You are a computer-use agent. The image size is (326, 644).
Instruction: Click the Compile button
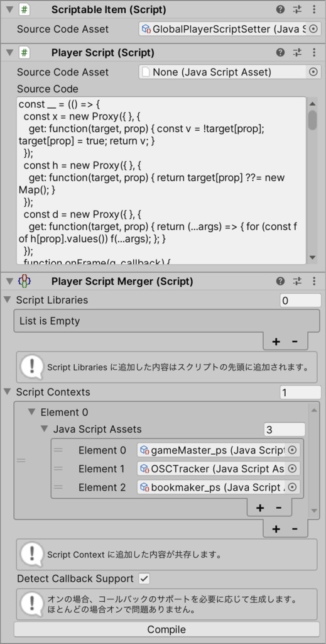[166, 629]
